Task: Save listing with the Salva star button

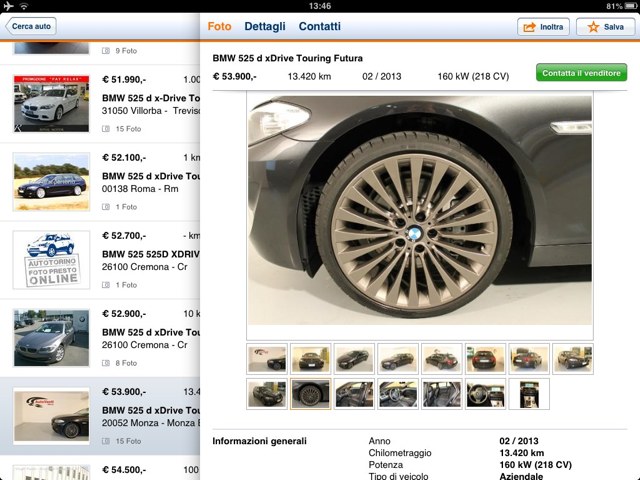Action: (605, 27)
